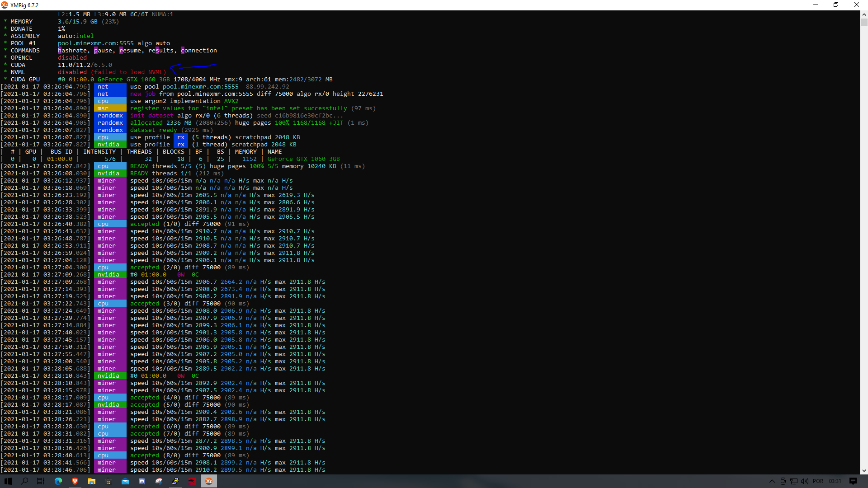Toggle the screen capture tray indicator
The height and width of the screenshot is (488, 868).
click(783, 481)
